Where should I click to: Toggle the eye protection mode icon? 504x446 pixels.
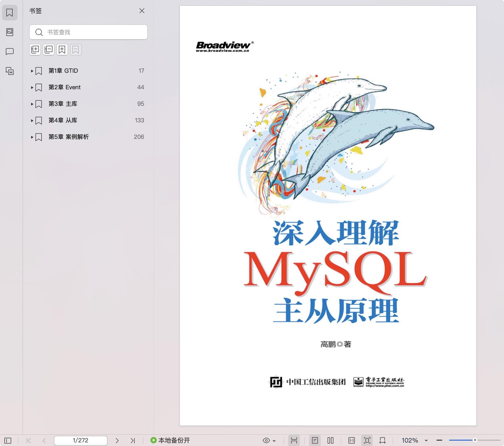(266, 440)
